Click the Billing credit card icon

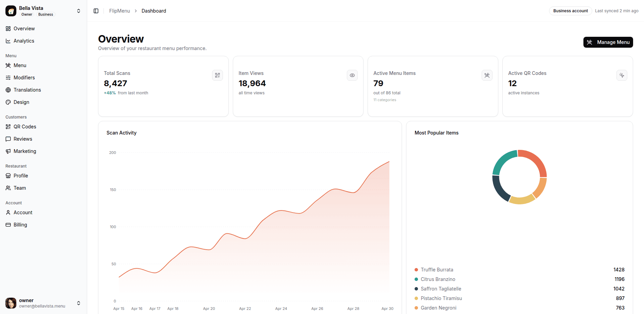[8, 225]
